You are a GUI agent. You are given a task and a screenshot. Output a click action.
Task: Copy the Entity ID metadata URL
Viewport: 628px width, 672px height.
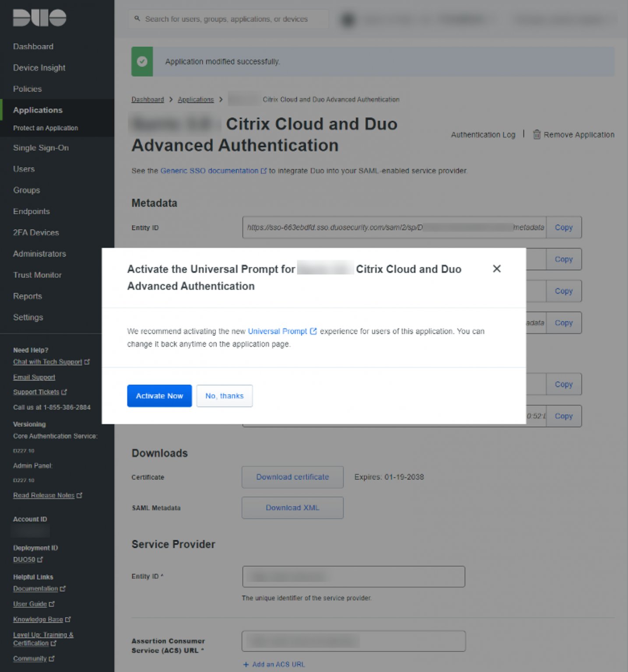(564, 227)
